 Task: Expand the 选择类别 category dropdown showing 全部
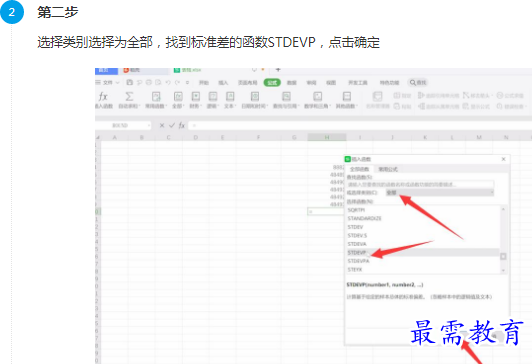[440, 192]
